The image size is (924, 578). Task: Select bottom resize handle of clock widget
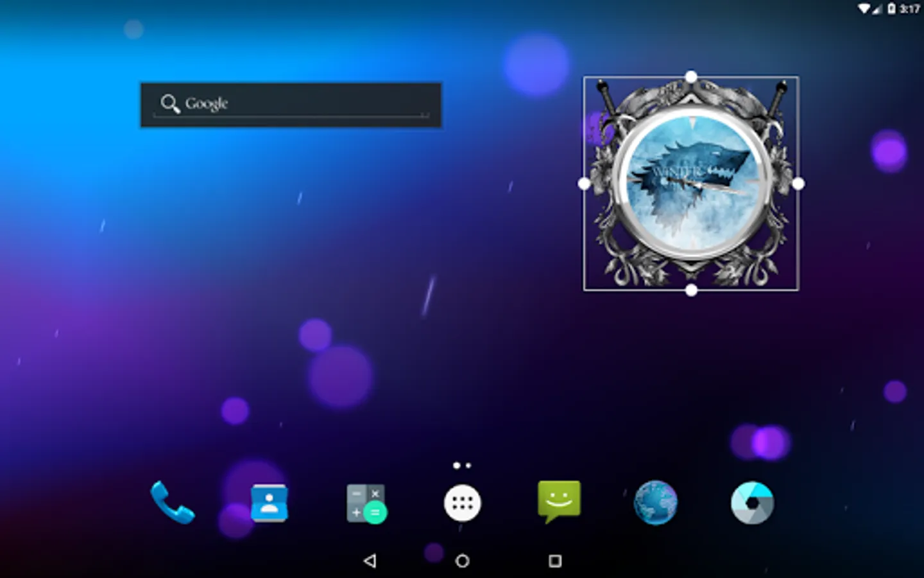pos(691,290)
